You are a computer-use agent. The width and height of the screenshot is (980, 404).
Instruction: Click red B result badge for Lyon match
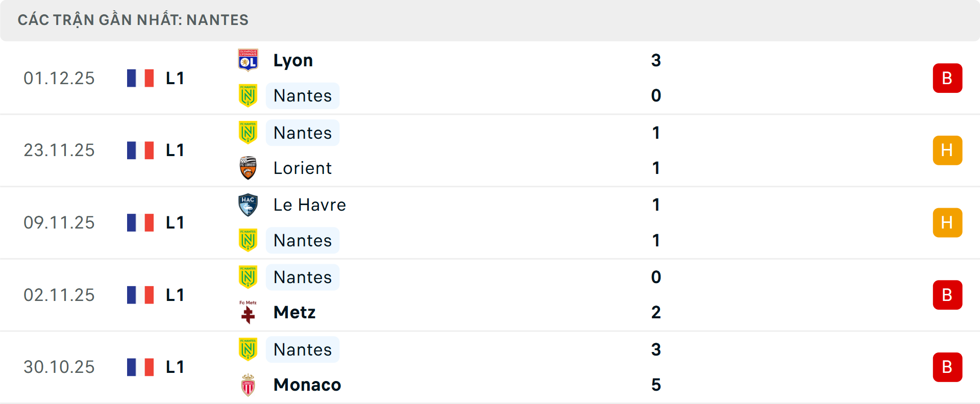click(947, 78)
